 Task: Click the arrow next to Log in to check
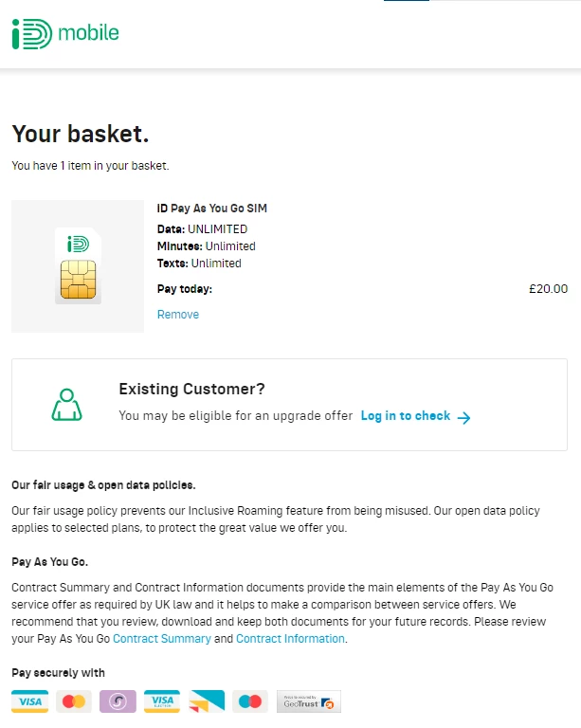[463, 417]
